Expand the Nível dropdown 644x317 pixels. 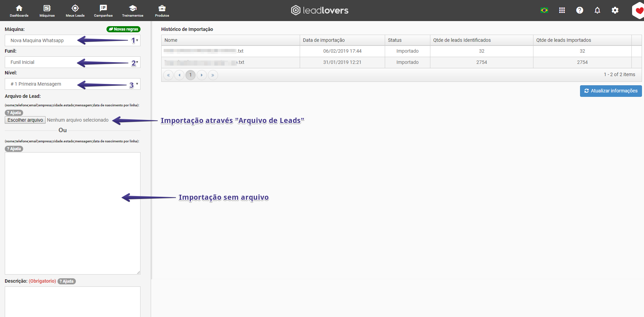(x=72, y=84)
